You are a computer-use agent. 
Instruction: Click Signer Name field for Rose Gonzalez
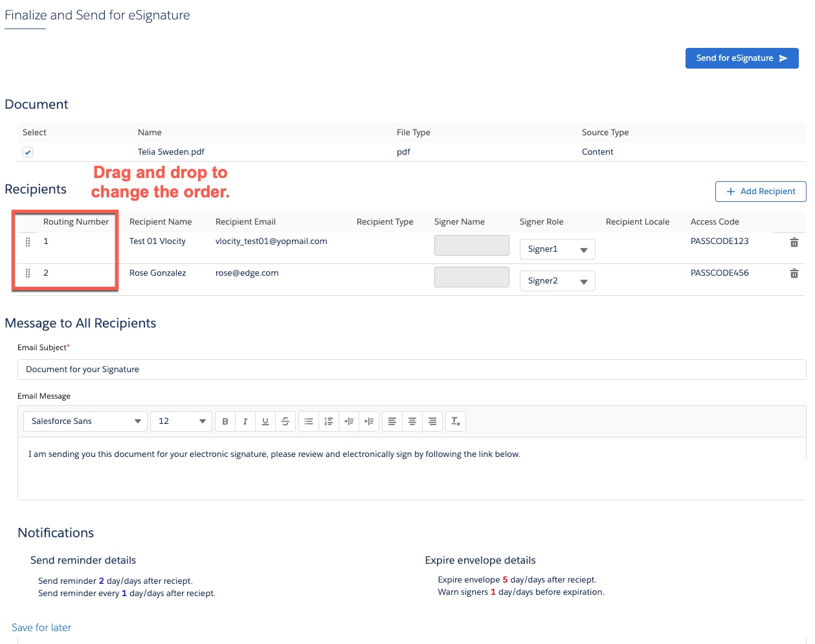472,277
